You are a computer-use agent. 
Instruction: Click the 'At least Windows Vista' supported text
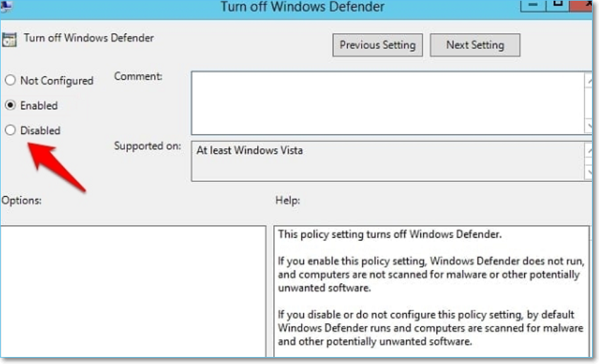pos(249,150)
